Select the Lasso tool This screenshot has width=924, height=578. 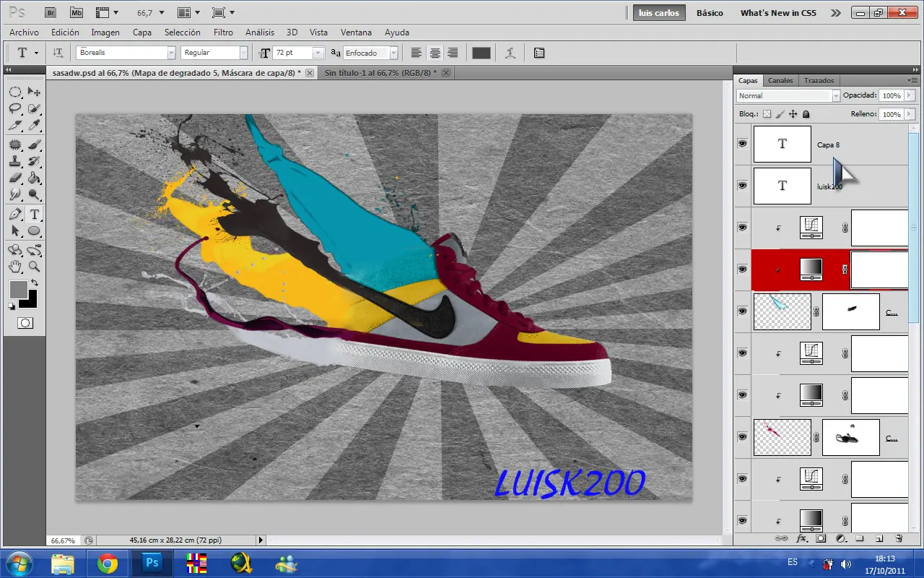pos(15,109)
